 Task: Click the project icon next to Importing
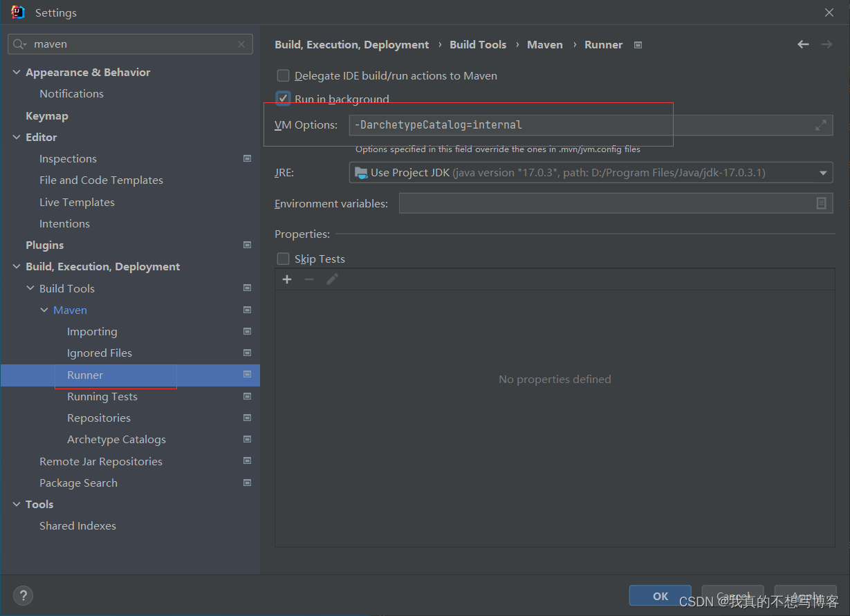coord(247,331)
